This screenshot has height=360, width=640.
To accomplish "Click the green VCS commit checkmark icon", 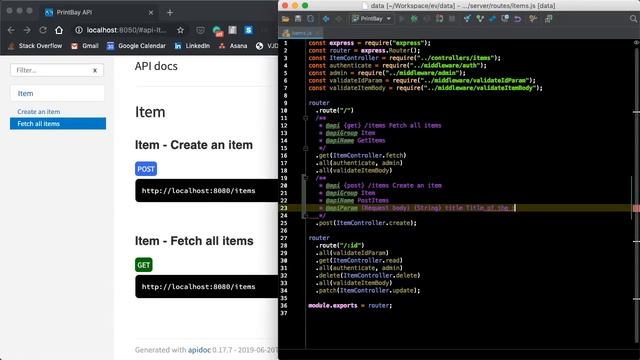I will pos(480,19).
